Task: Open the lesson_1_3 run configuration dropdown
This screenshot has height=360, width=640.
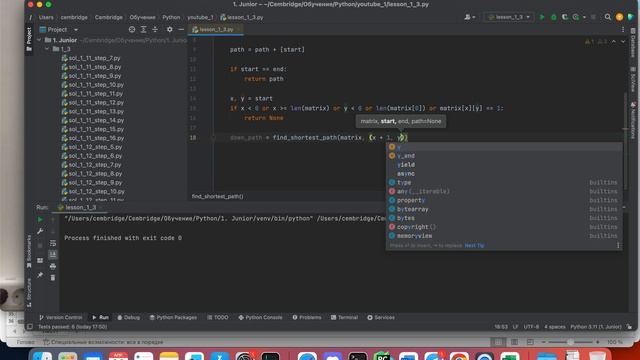Action: click(x=509, y=17)
